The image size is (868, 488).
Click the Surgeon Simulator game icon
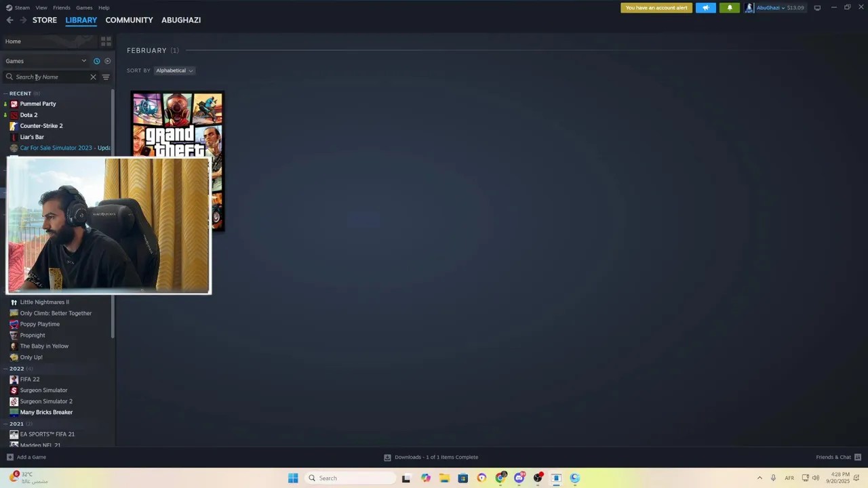click(x=14, y=390)
